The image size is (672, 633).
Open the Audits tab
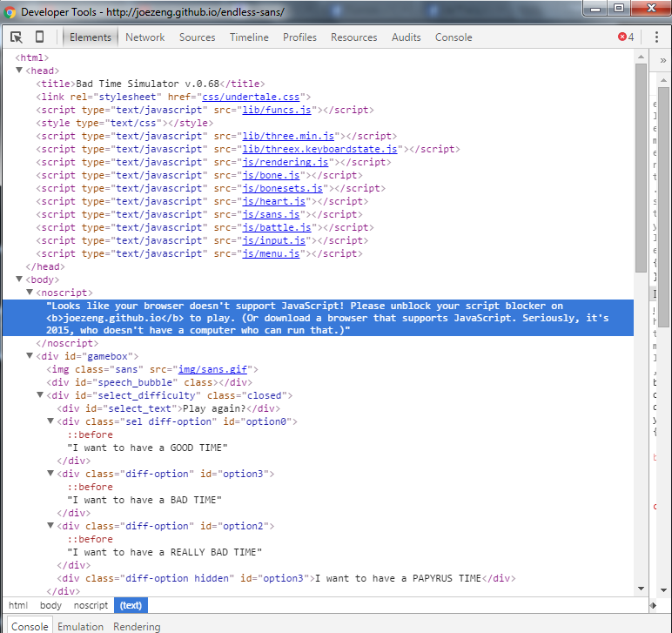[406, 37]
